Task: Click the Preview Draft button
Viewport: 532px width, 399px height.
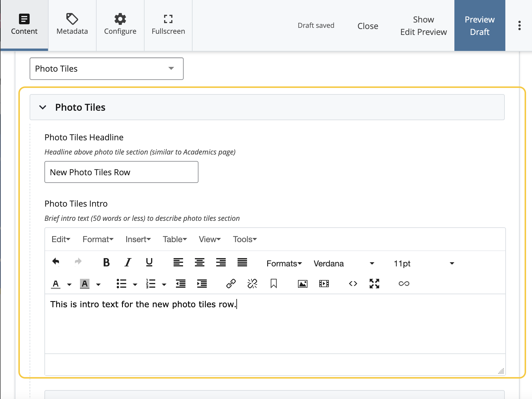Action: coord(480,25)
